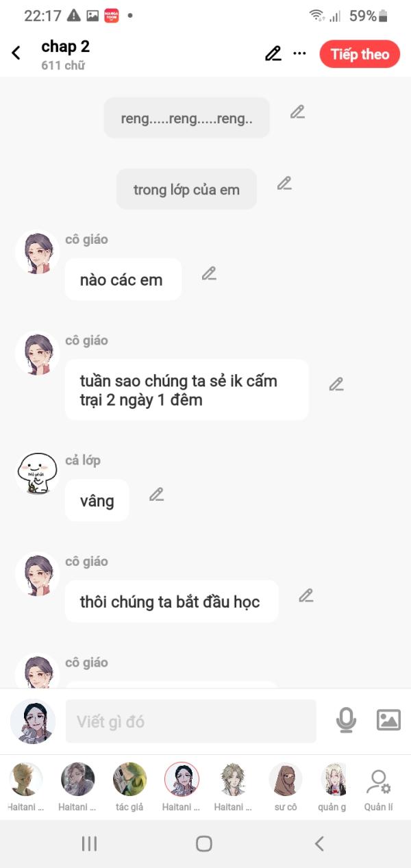
Task: Tap the microphone voice input icon
Action: point(346,720)
